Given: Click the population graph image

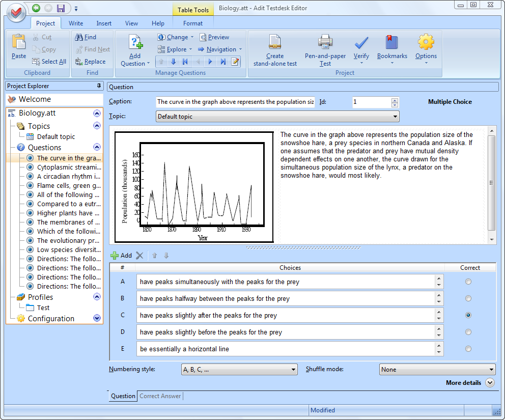Looking at the screenshot, I should 194,187.
